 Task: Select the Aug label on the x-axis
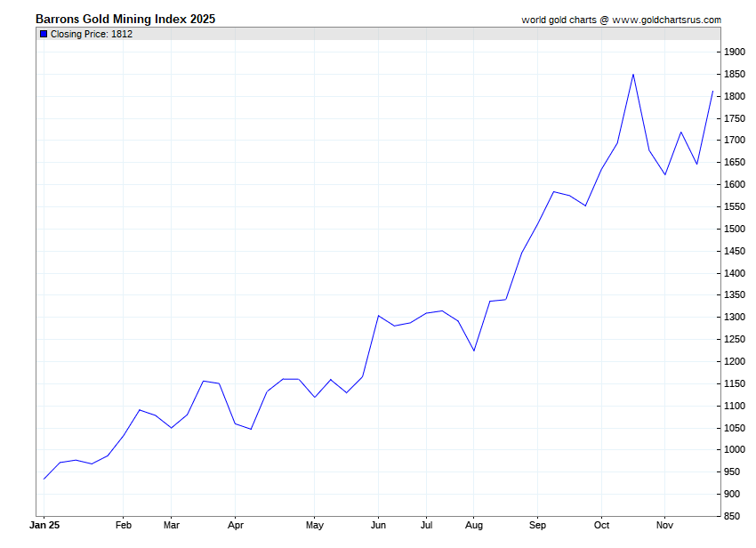(x=474, y=525)
